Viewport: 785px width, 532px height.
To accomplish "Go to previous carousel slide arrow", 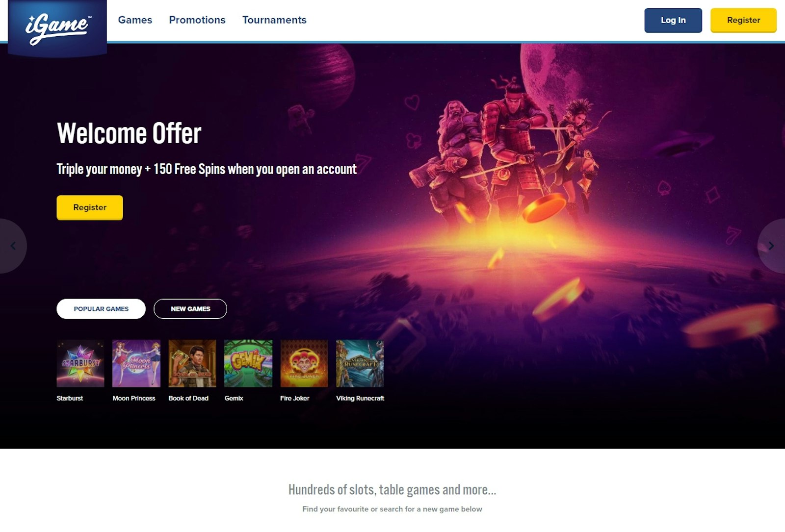I will 13,246.
